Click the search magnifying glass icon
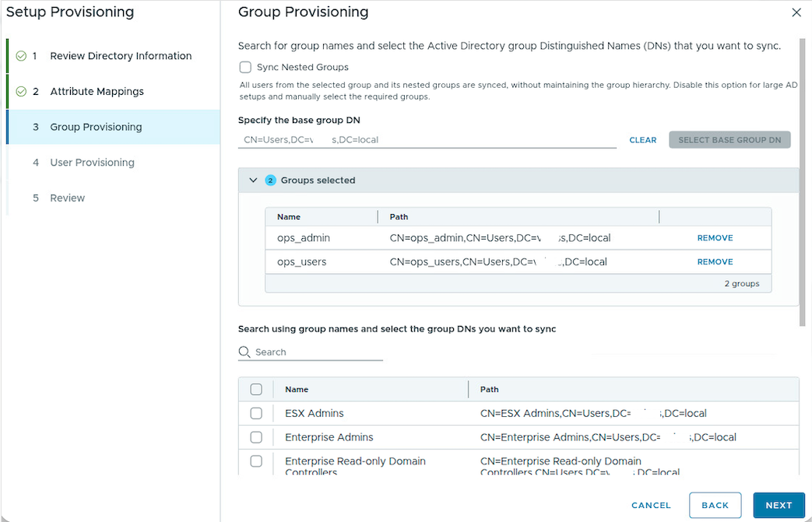 click(243, 352)
